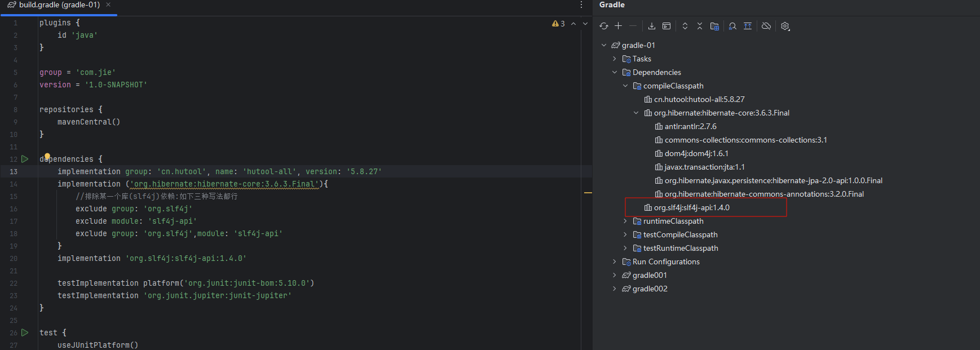Select javax.transaction:jta:1.1 dependency
This screenshot has height=350, width=980.
pyautogui.click(x=705, y=167)
